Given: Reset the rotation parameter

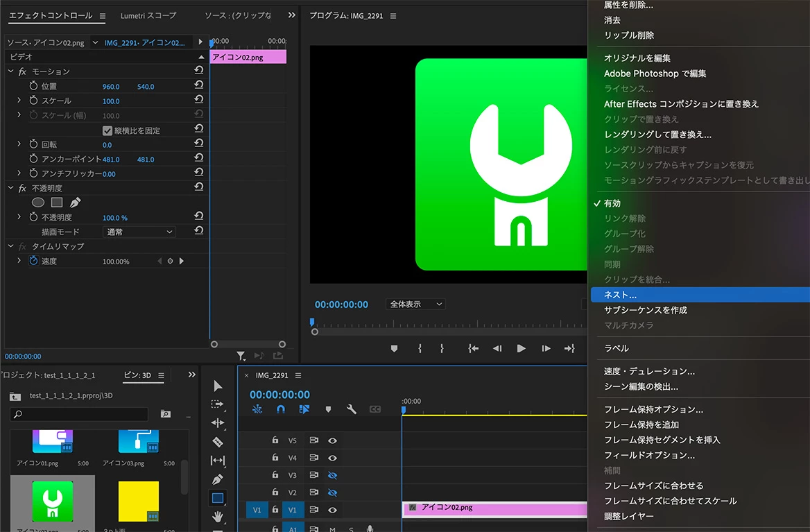Looking at the screenshot, I should pos(198,143).
